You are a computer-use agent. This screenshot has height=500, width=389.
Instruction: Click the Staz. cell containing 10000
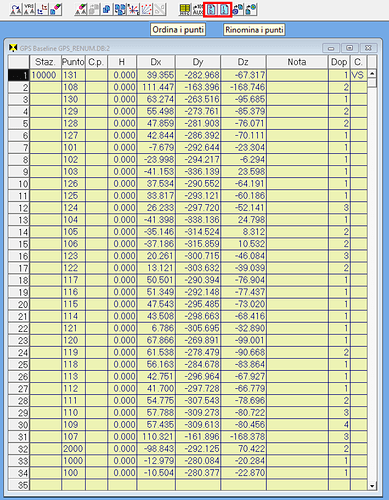coord(45,75)
